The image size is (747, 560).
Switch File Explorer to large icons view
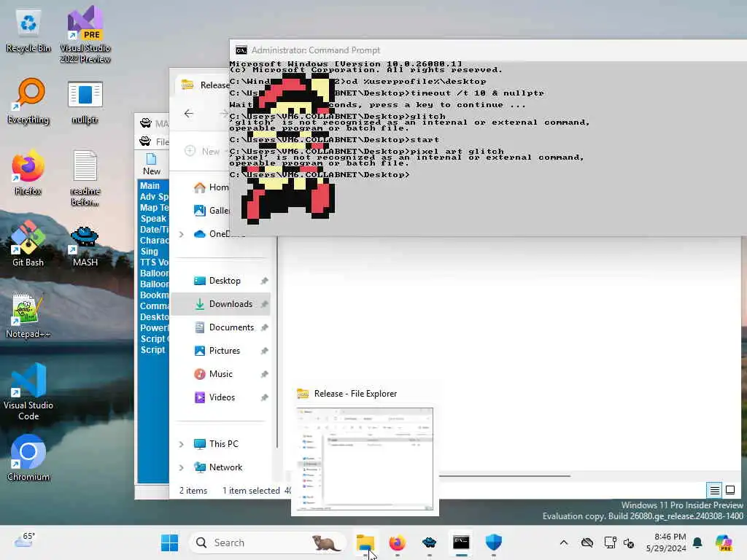[730, 489]
